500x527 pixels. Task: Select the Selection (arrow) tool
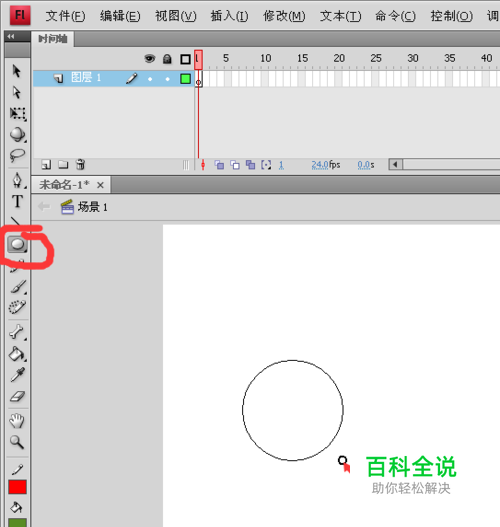16,71
